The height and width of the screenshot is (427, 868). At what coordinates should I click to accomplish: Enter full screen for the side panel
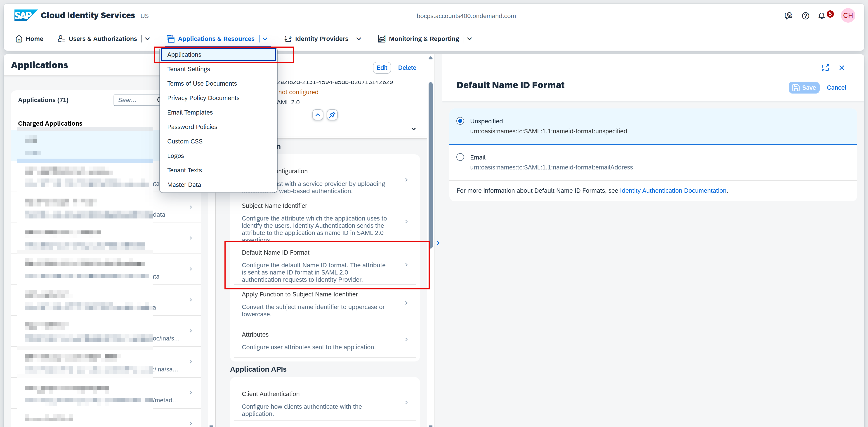point(825,68)
